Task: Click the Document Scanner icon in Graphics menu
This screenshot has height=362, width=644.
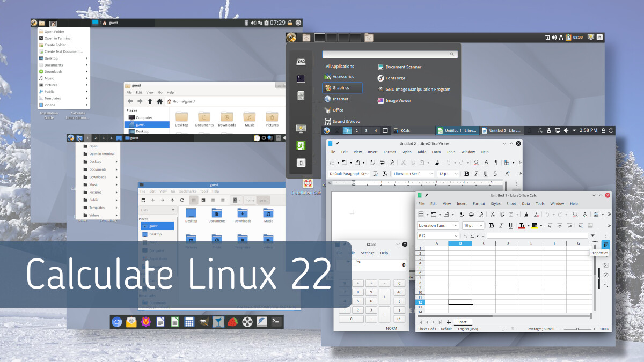Action: point(380,67)
